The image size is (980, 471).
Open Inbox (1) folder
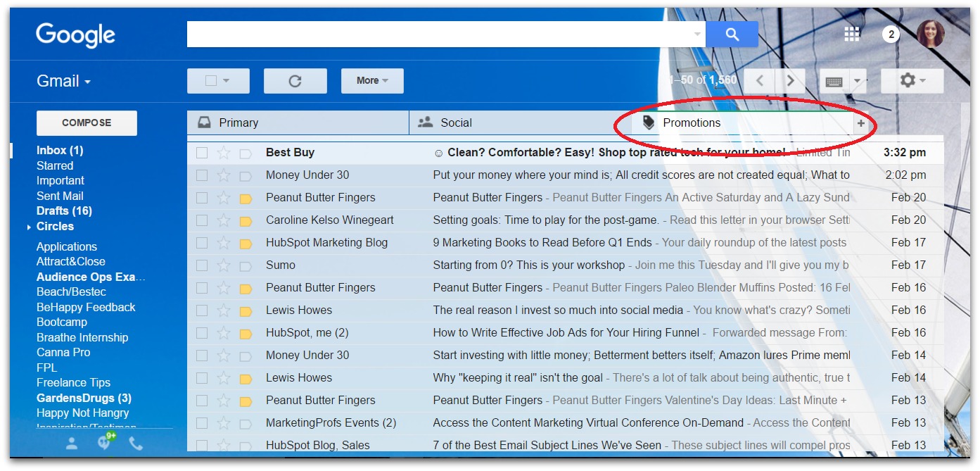coord(60,151)
